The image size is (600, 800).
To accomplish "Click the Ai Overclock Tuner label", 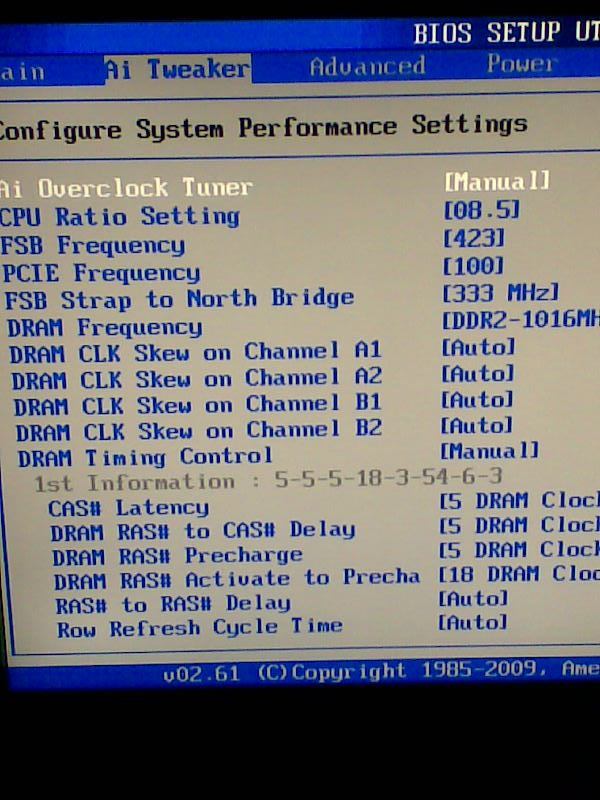I will coord(126,188).
